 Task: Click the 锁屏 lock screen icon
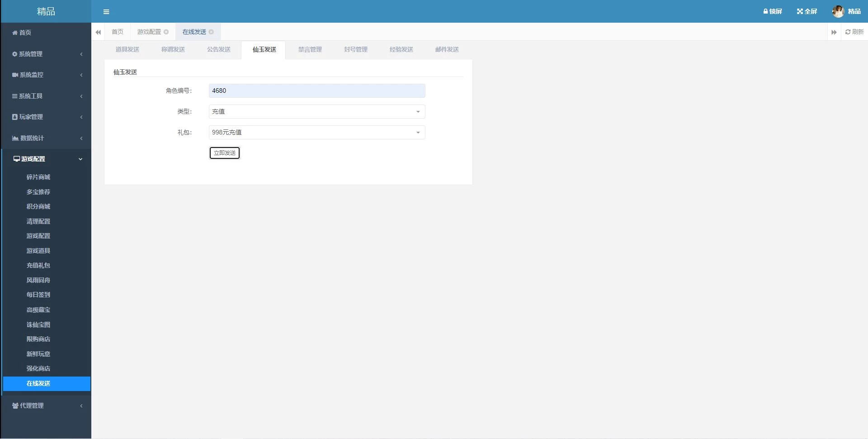[766, 11]
